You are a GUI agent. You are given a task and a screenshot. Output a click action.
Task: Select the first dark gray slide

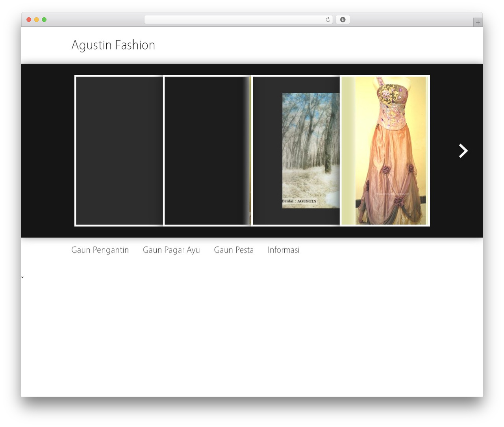[119, 151]
